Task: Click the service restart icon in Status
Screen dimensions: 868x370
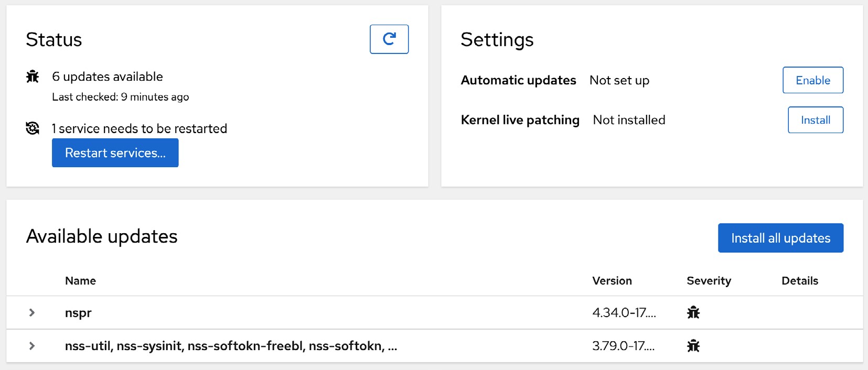Action: click(33, 128)
